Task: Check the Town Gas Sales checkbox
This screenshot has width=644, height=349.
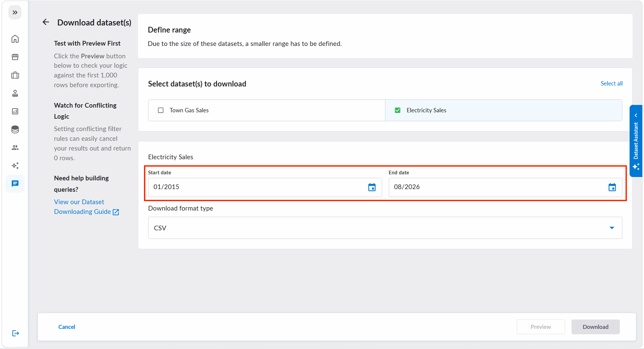Action: point(161,110)
